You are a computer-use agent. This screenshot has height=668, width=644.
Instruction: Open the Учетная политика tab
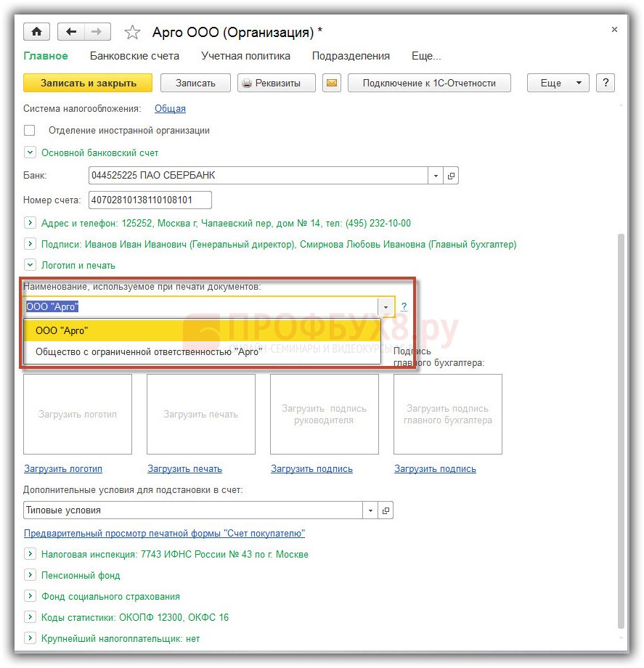tap(245, 56)
